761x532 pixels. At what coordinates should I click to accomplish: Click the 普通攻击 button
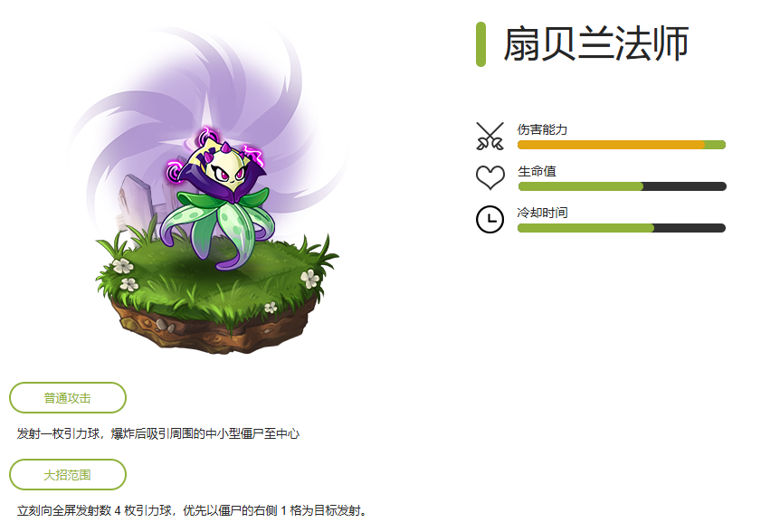pyautogui.click(x=68, y=398)
